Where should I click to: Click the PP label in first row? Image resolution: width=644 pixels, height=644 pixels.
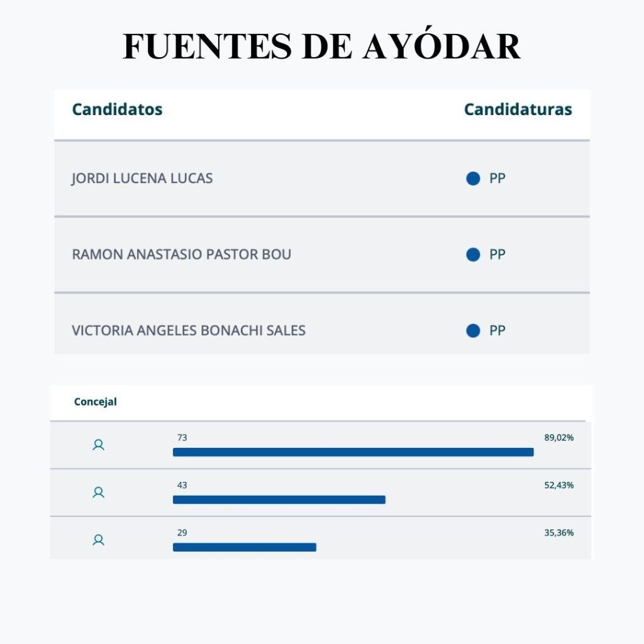click(x=497, y=179)
